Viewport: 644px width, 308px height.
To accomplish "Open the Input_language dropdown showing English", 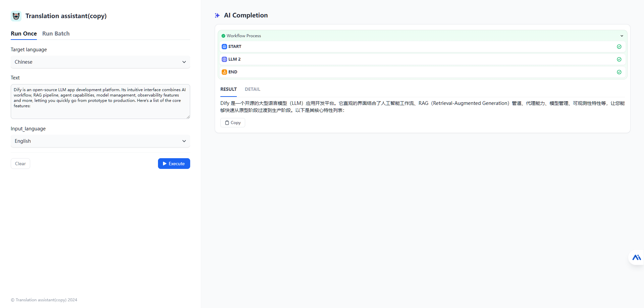I will coord(100,141).
